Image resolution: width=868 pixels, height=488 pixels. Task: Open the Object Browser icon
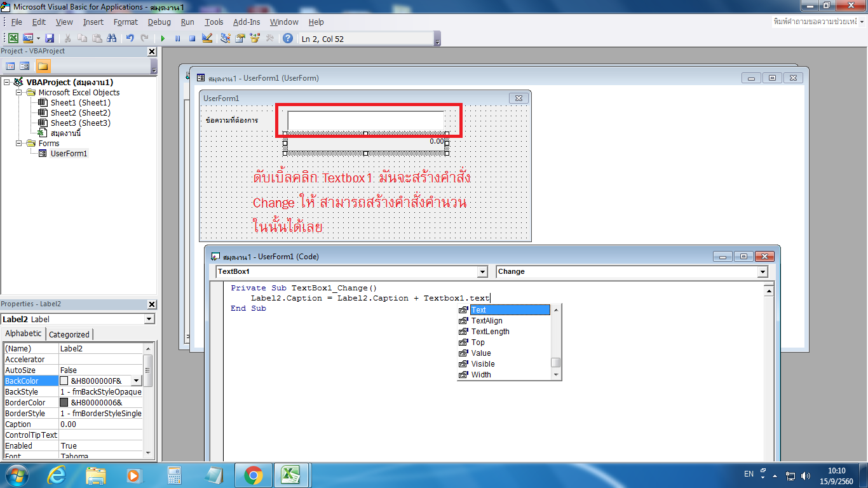click(x=255, y=39)
